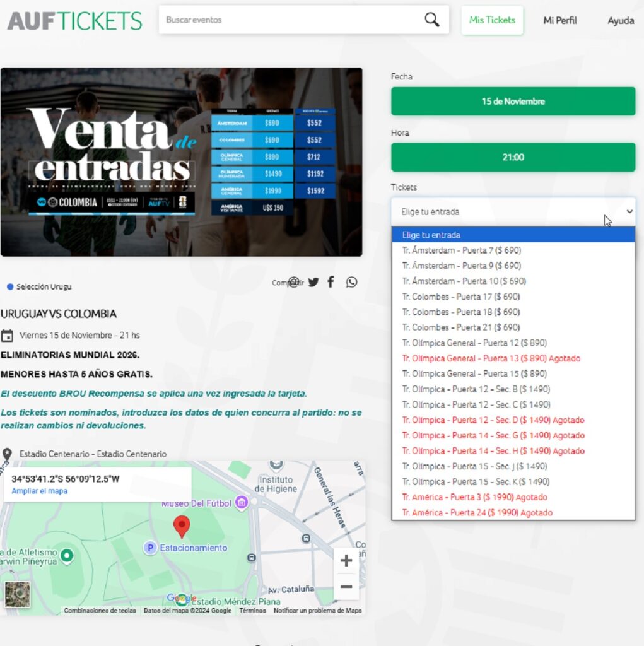Zoom in on the map
Viewport: 644px width, 646px height.
pos(346,560)
